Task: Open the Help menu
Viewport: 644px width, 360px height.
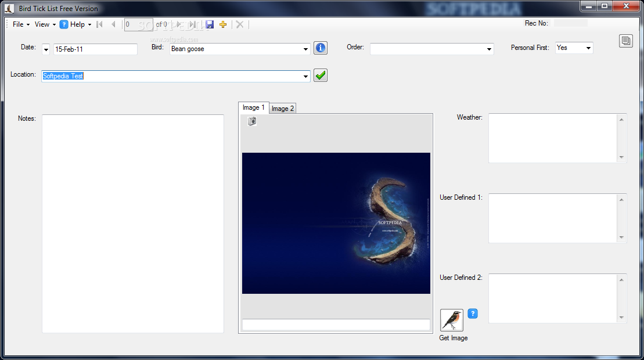Action: pyautogui.click(x=81, y=24)
